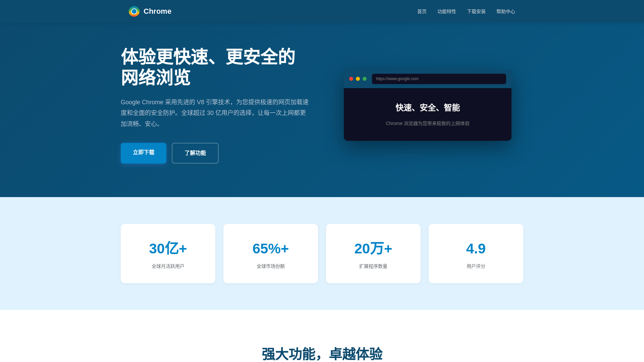Click the 强大功能，卓越体验 section heading
644x362 pixels.
pos(322,354)
